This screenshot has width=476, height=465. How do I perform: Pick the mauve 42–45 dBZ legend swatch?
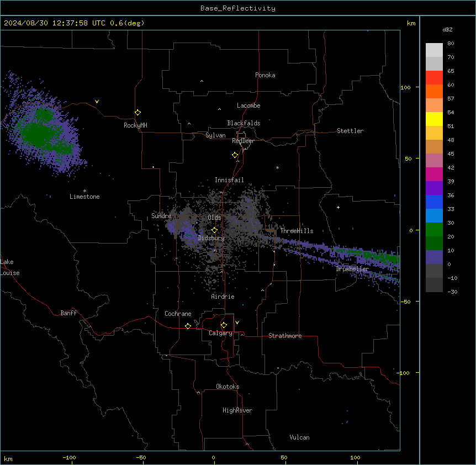(x=434, y=161)
